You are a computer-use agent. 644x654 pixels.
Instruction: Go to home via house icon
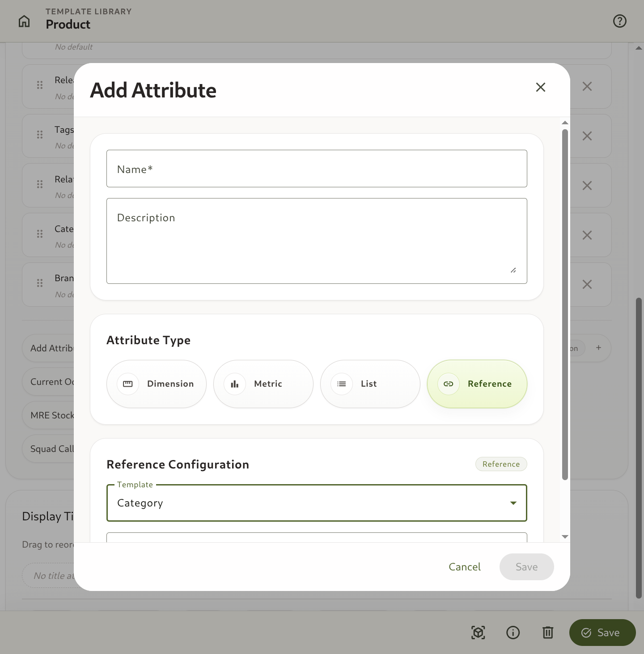click(24, 21)
